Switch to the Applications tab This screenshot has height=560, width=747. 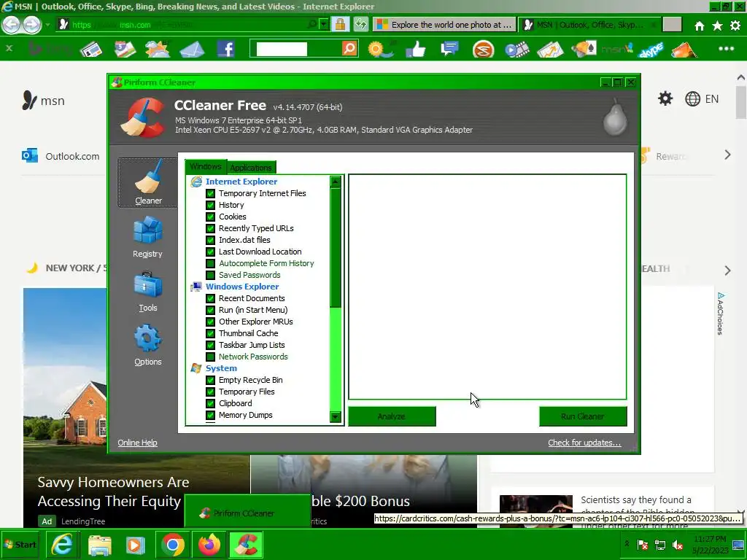coord(251,168)
